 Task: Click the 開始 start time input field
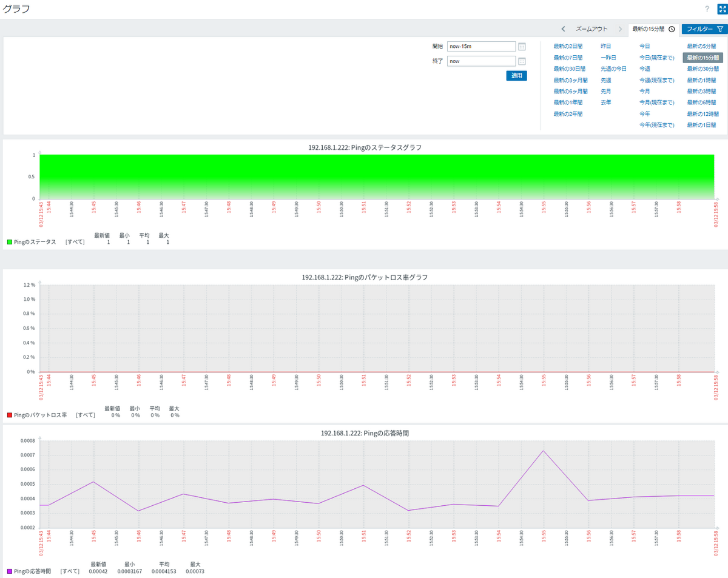[481, 47]
